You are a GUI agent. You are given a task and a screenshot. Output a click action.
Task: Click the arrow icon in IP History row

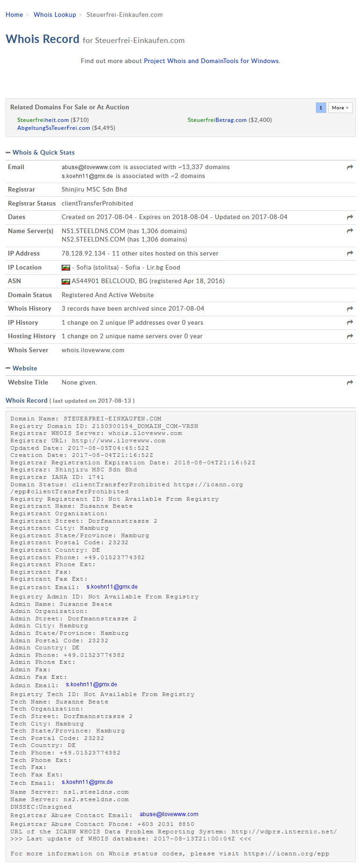point(350,322)
